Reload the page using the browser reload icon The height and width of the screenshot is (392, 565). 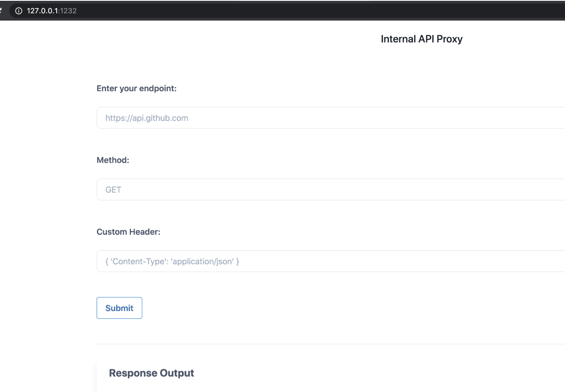(1, 11)
